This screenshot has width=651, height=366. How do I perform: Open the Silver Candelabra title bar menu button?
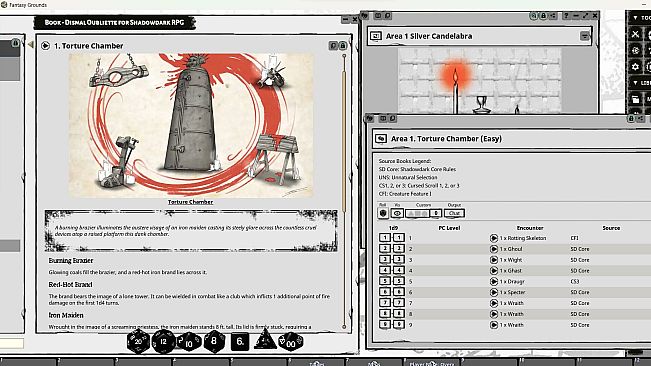pos(585,36)
